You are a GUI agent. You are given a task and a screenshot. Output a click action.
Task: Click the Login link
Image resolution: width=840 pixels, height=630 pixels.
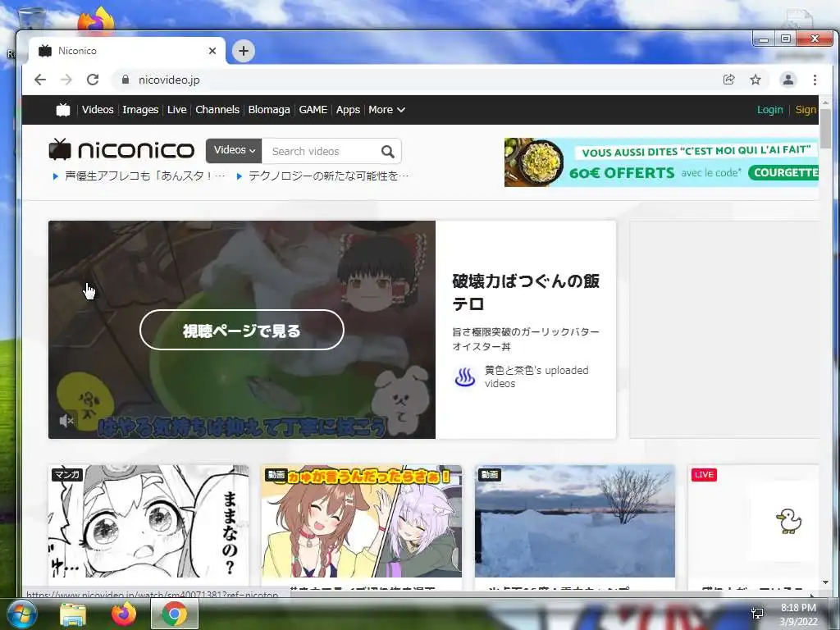pyautogui.click(x=769, y=110)
